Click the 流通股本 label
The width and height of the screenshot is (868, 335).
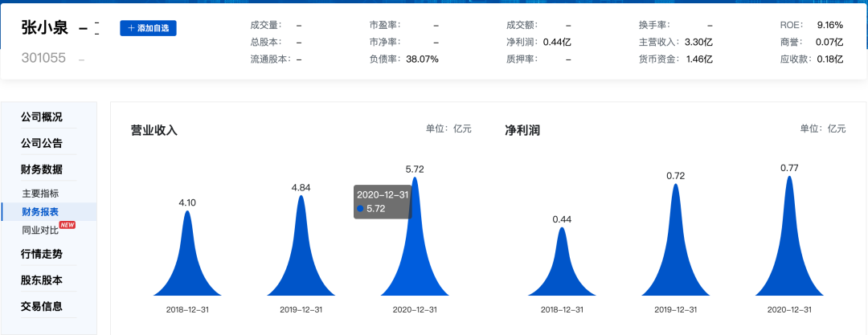click(x=271, y=59)
